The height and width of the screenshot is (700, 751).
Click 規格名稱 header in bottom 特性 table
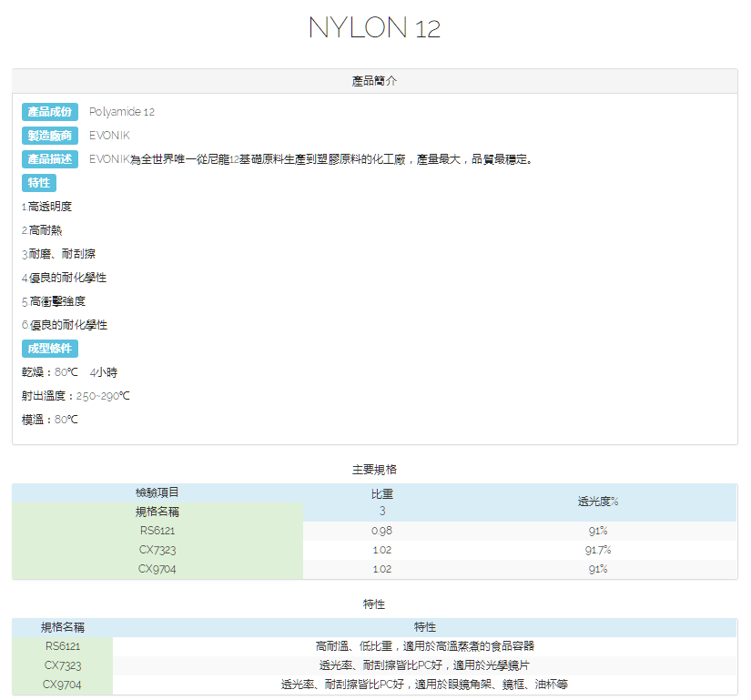tap(63, 627)
